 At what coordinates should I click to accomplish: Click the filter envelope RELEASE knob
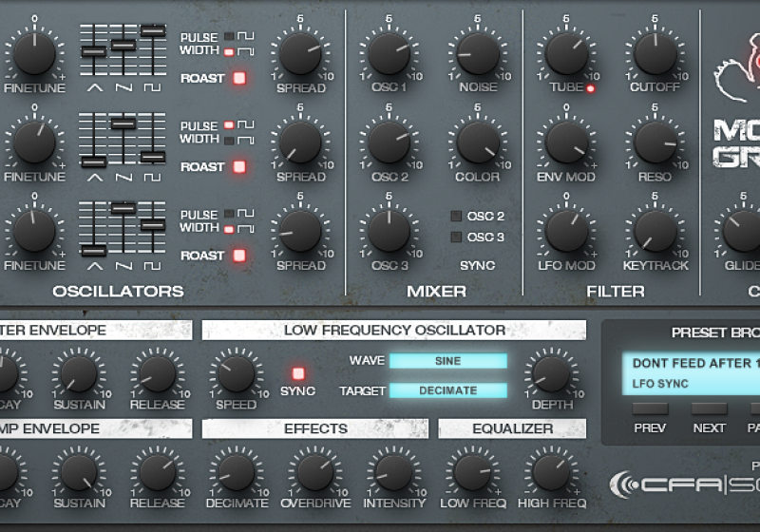click(158, 374)
